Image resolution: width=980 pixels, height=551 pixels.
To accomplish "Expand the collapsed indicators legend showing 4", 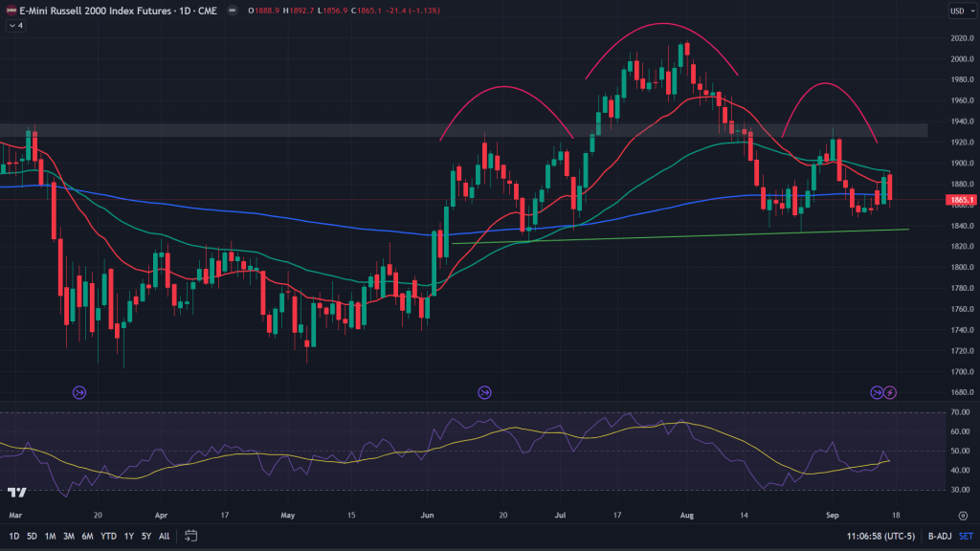I will (x=15, y=26).
